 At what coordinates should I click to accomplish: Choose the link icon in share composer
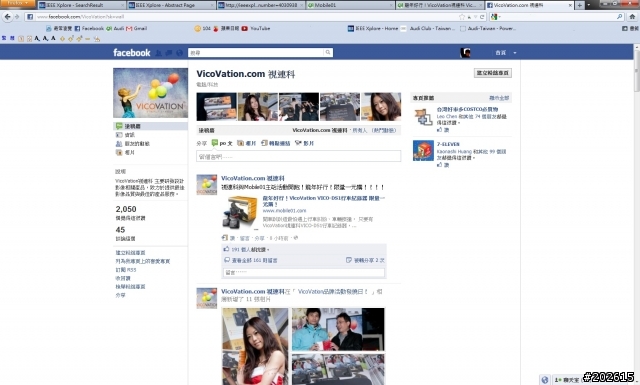click(x=264, y=143)
